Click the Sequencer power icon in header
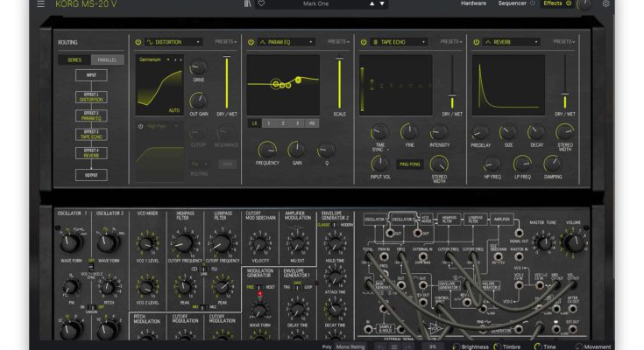This screenshot has width=644, height=350. (x=531, y=3)
